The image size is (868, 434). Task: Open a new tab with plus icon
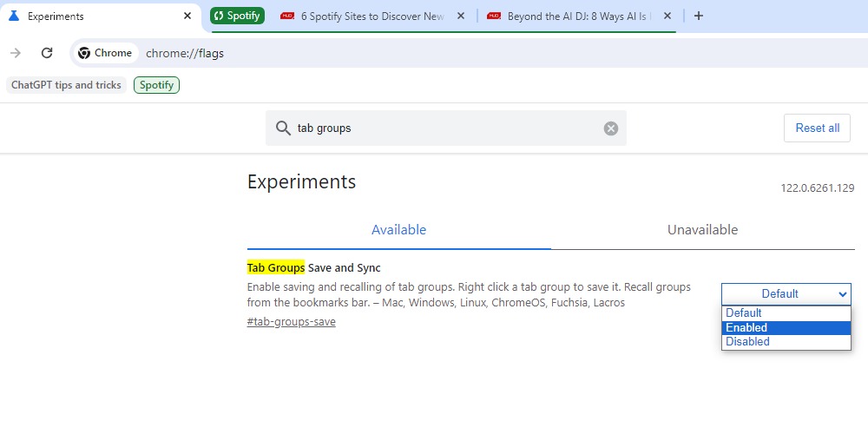click(x=699, y=16)
